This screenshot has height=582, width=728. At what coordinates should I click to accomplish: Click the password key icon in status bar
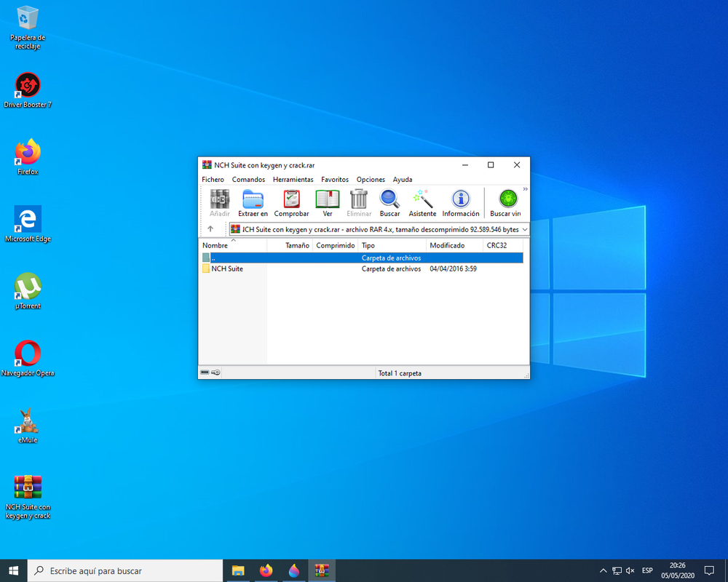pos(215,372)
